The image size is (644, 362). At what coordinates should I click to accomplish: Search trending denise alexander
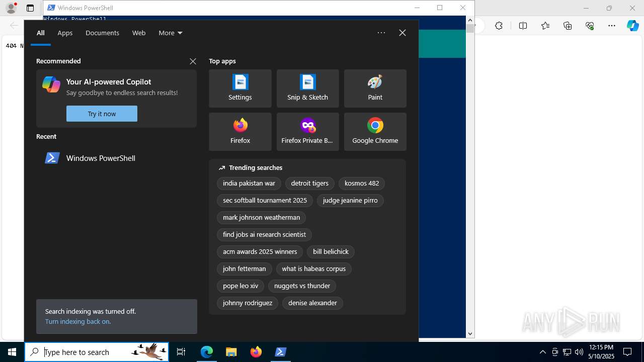[312, 303]
